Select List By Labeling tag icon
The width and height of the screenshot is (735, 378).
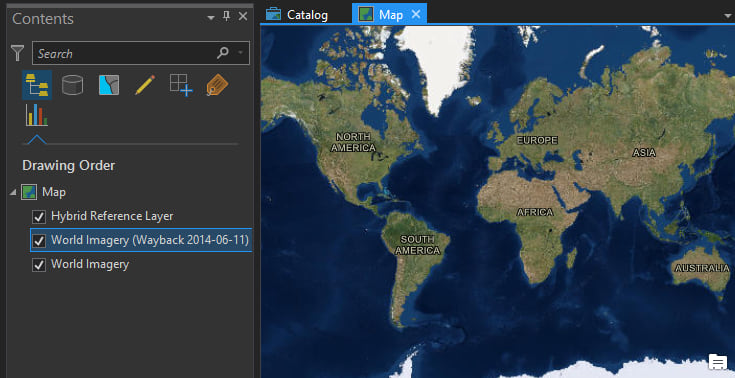click(217, 85)
